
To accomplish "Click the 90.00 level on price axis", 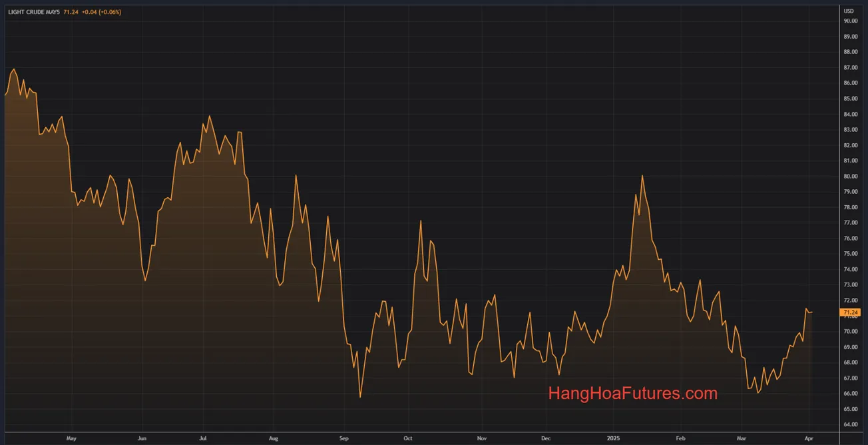I will tap(850, 21).
